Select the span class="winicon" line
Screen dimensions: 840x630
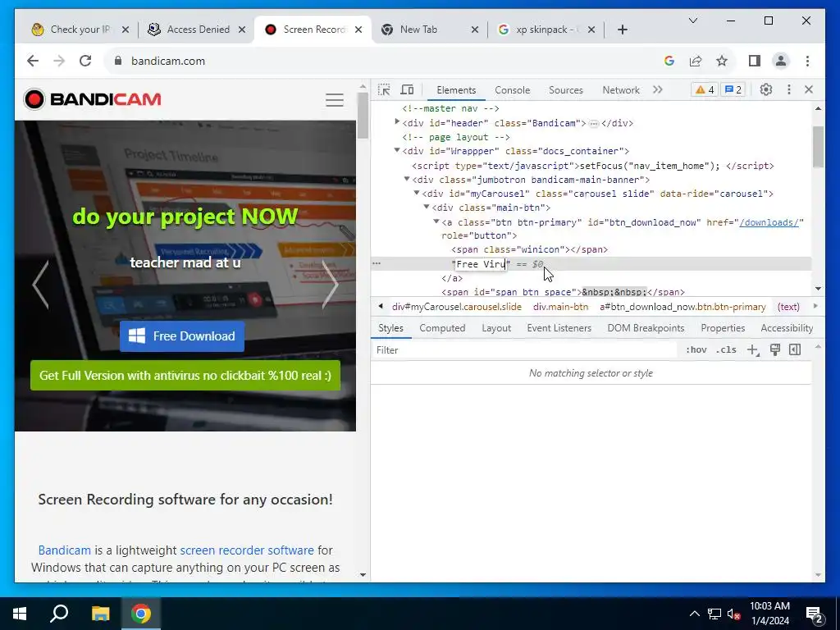529,249
